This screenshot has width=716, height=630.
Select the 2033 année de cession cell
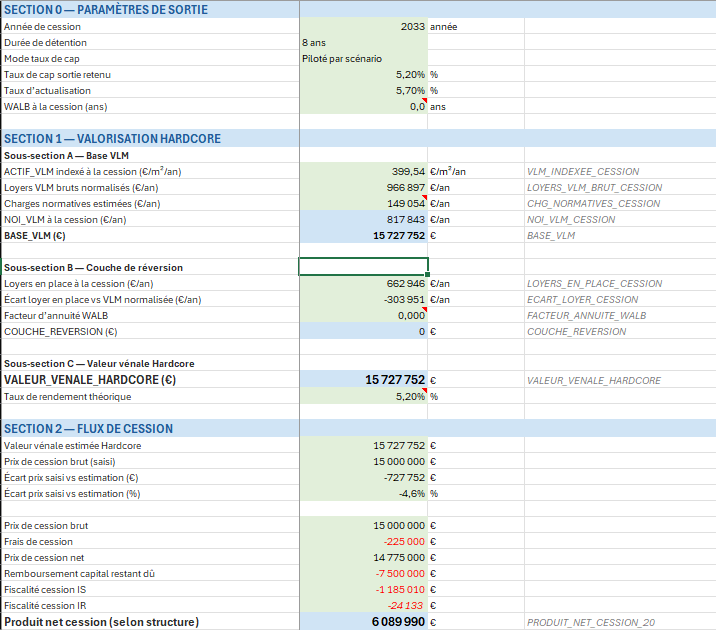point(363,26)
